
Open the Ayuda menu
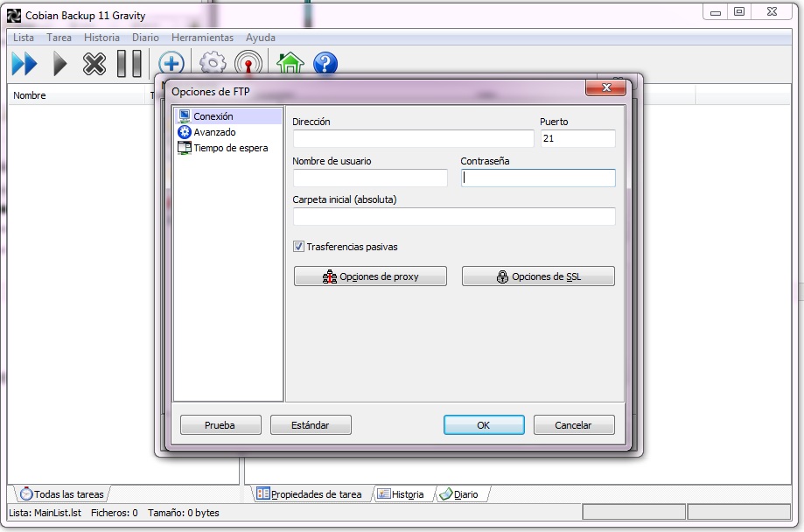coord(261,38)
